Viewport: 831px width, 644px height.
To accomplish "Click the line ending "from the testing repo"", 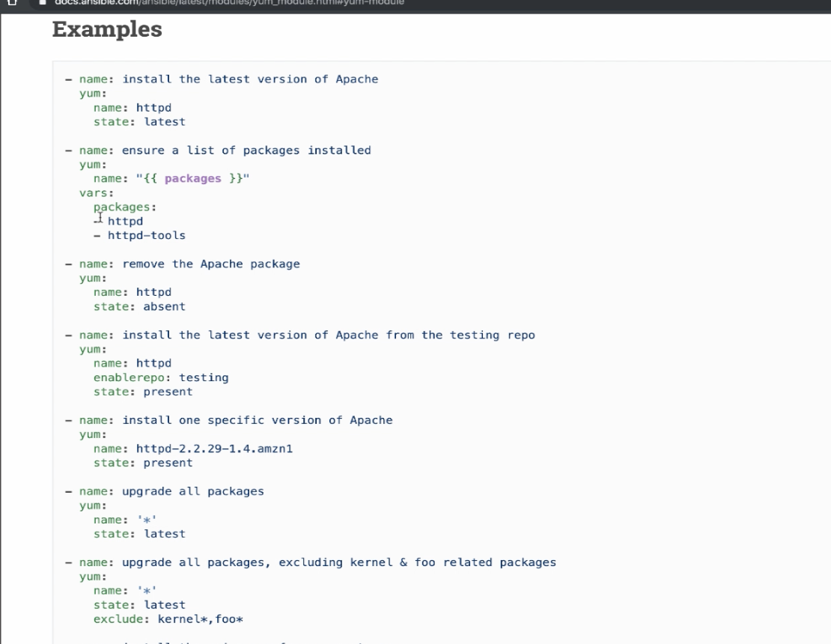I will (300, 335).
